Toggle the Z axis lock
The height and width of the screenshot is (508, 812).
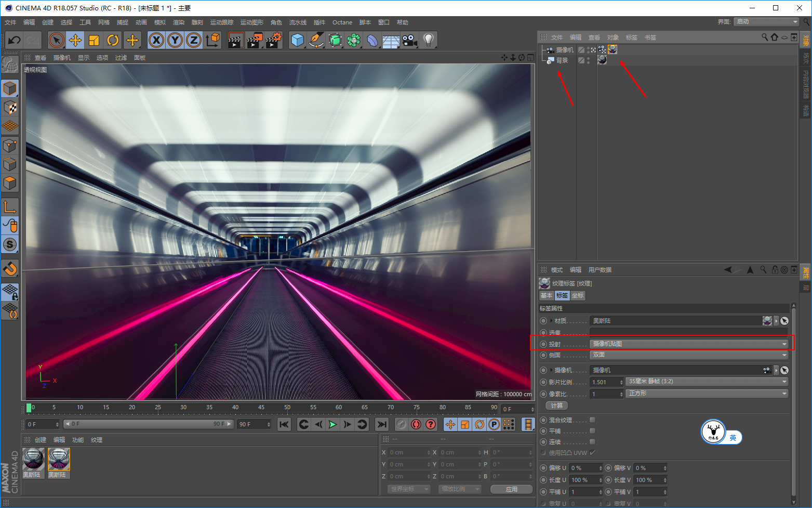coord(194,40)
